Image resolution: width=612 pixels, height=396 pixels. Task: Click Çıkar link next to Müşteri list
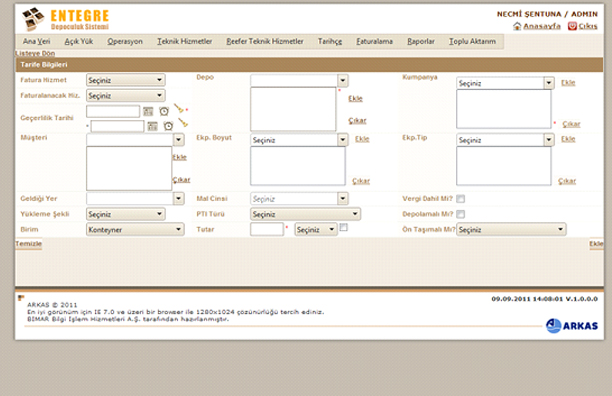[x=181, y=179]
